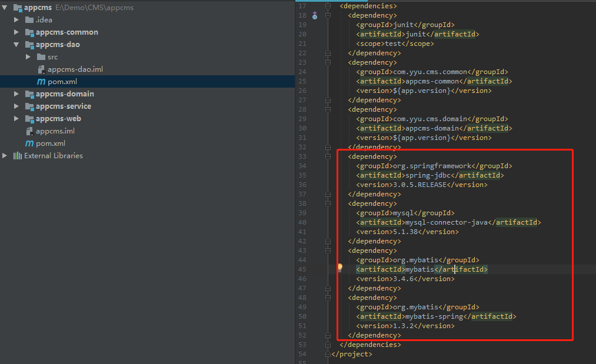Select the appcms-common tree label
The image size is (596, 364).
(x=67, y=32)
